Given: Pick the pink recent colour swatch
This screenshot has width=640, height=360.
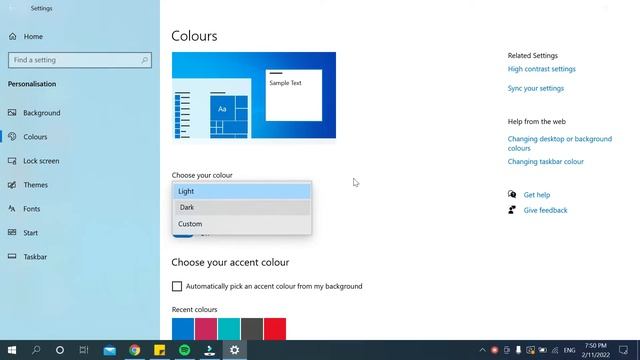Looking at the screenshot, I should tap(206, 329).
